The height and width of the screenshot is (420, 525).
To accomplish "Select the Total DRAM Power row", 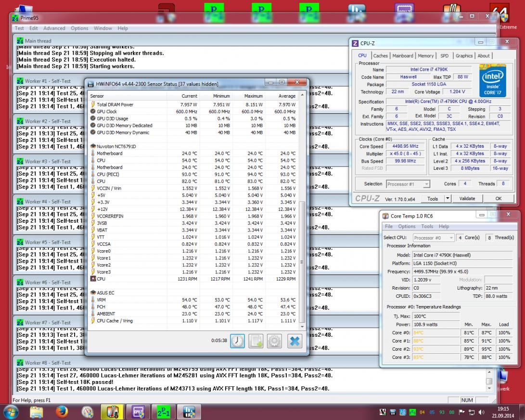I will [193, 104].
